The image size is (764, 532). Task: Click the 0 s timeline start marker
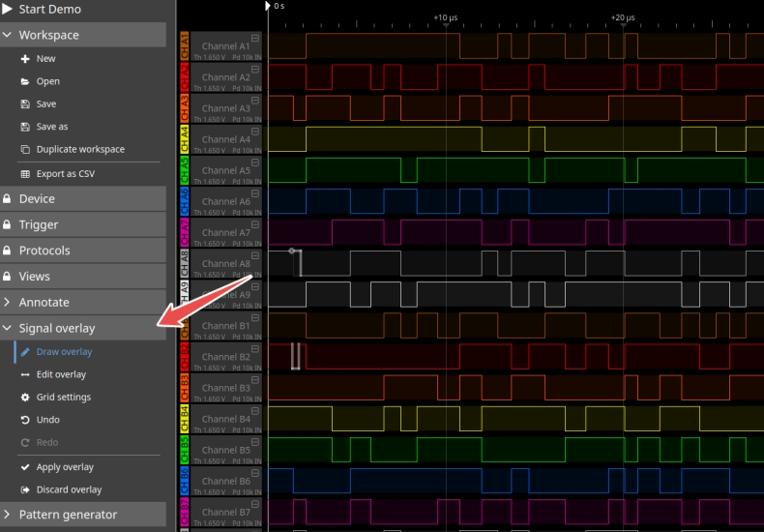click(x=269, y=6)
